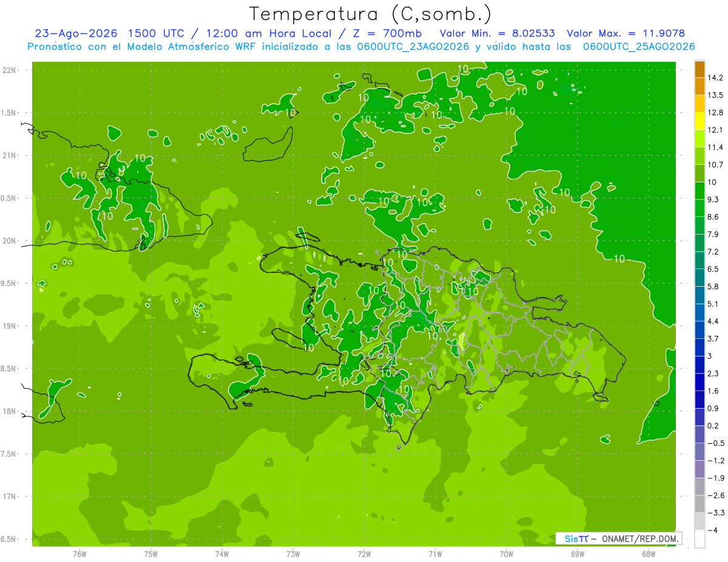The height and width of the screenshot is (562, 728).
Task: Click the "17N" latitude label
Action: [x=8, y=497]
